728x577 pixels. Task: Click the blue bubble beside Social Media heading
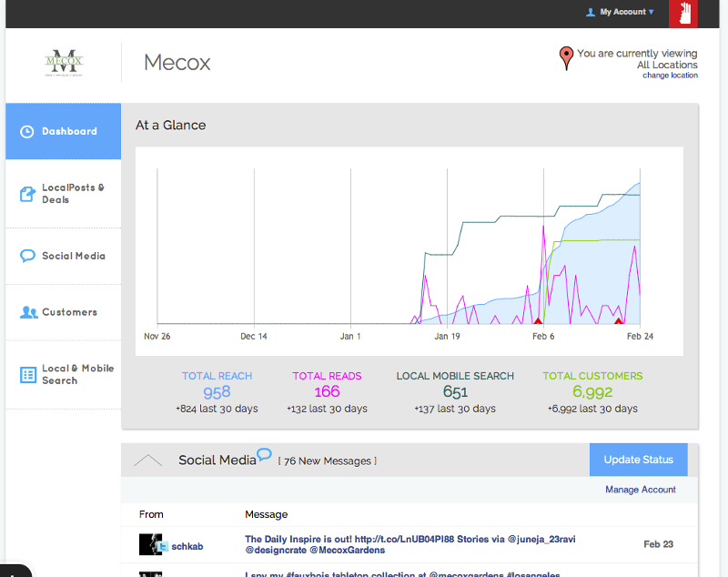[264, 454]
